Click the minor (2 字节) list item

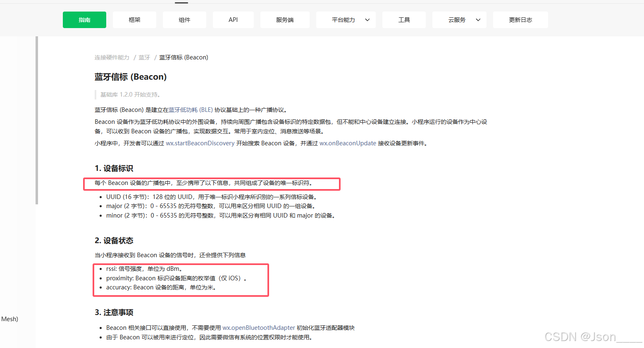(x=222, y=215)
